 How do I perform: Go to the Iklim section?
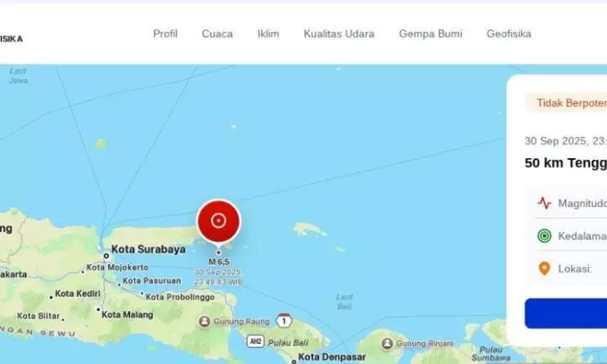click(x=268, y=34)
